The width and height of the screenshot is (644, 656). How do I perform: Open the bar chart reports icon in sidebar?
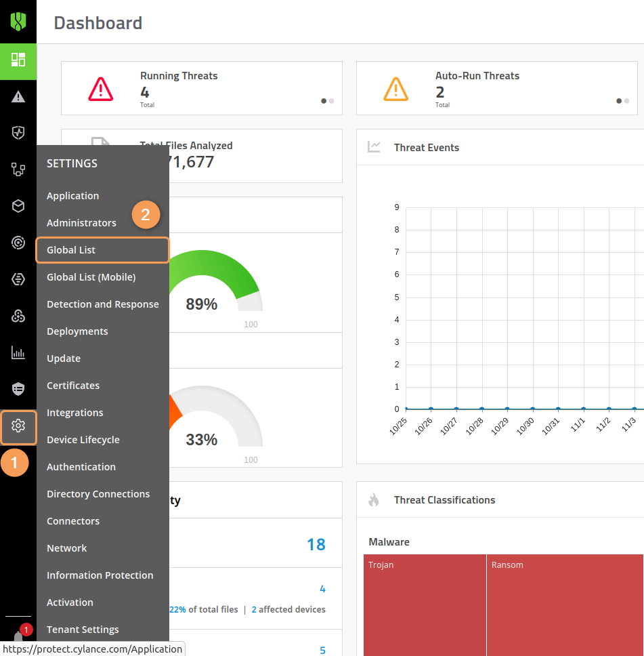[x=18, y=352]
